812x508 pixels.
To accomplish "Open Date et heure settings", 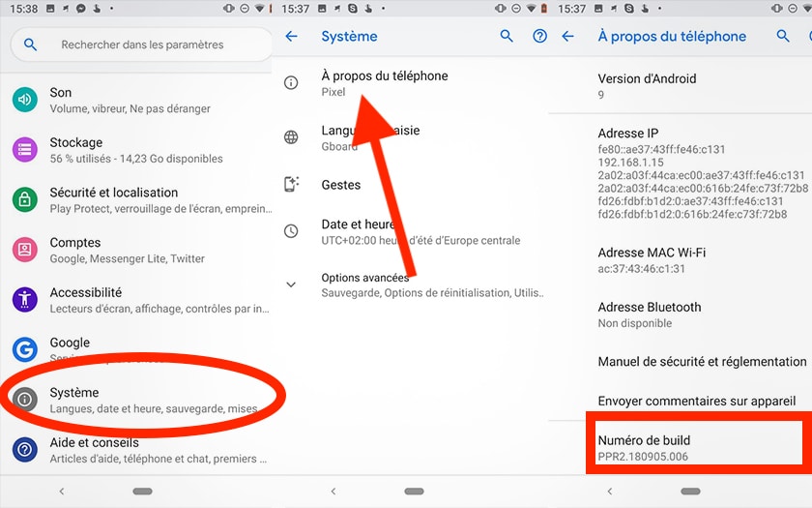I will 420,231.
